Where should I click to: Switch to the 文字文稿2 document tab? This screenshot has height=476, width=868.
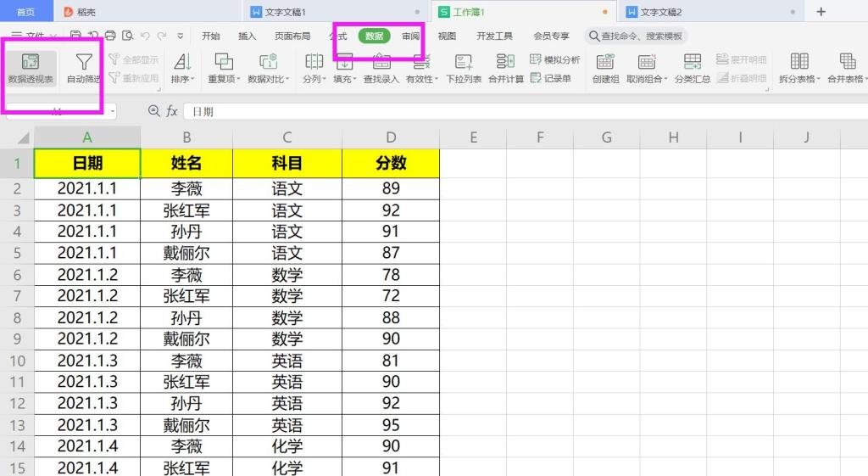click(x=661, y=12)
